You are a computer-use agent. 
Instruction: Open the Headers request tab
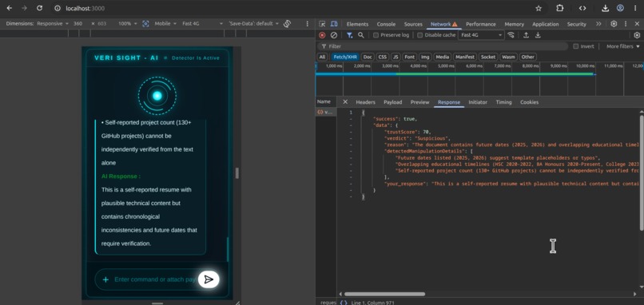pyautogui.click(x=365, y=102)
